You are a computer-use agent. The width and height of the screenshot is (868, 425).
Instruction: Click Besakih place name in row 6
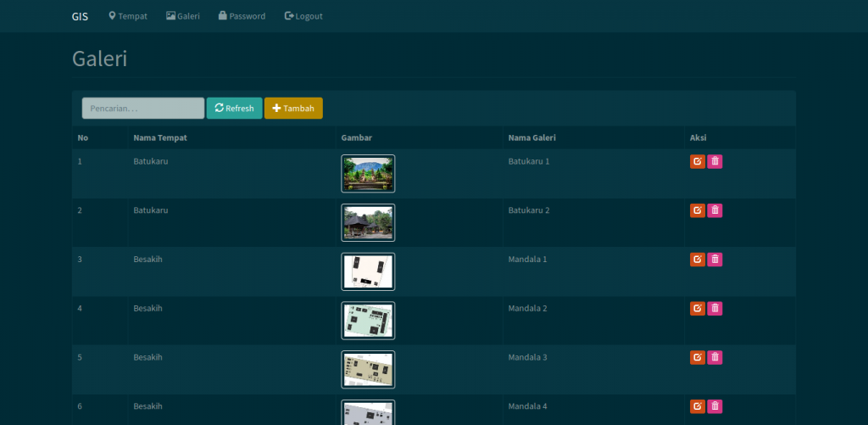147,406
